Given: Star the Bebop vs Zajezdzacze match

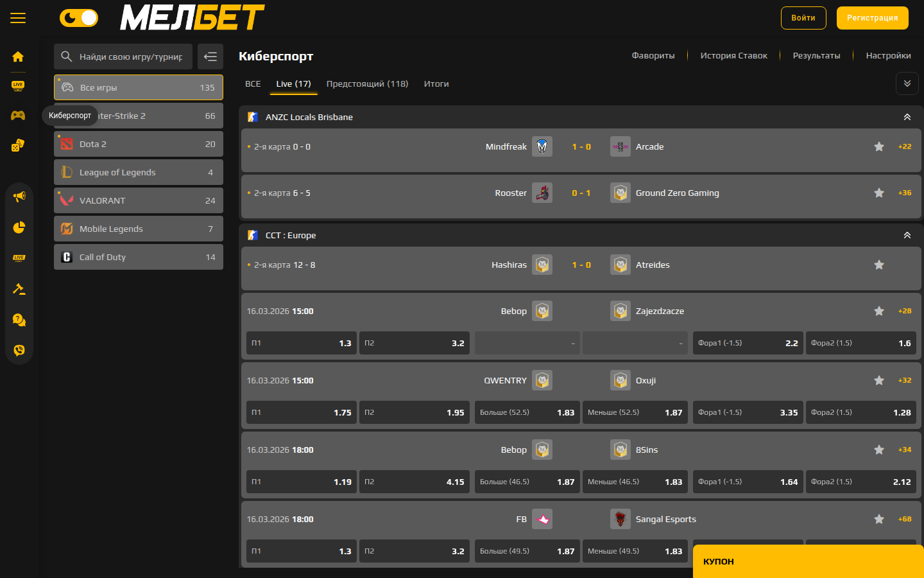Looking at the screenshot, I should pyautogui.click(x=879, y=311).
